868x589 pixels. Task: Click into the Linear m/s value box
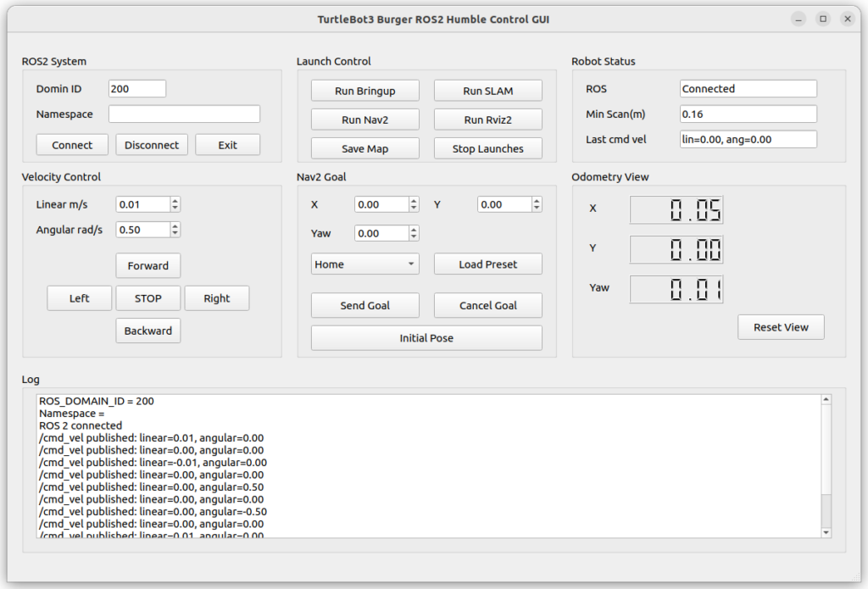[142, 204]
